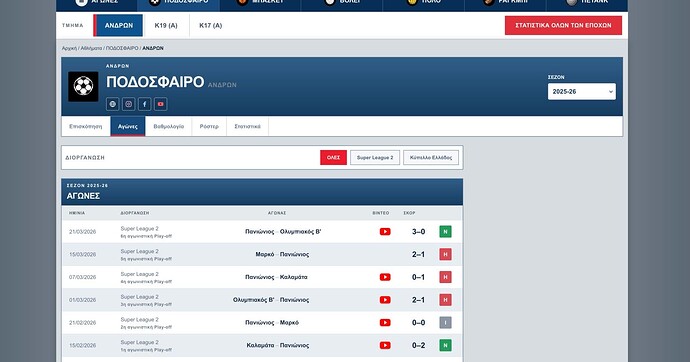Click the date 15/02/2026

coord(82,346)
